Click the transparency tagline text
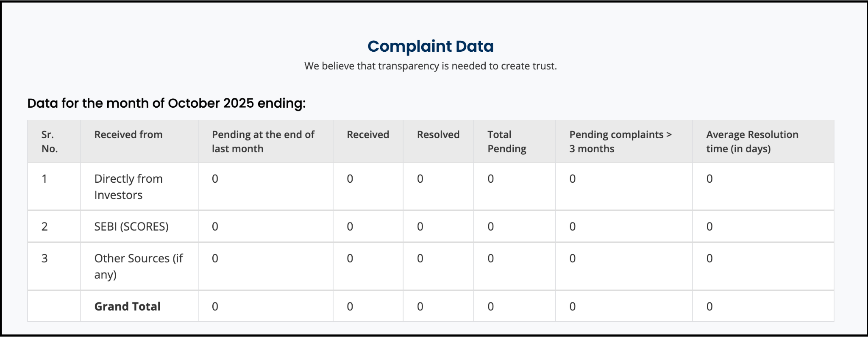This screenshot has height=337, width=868. pos(430,66)
